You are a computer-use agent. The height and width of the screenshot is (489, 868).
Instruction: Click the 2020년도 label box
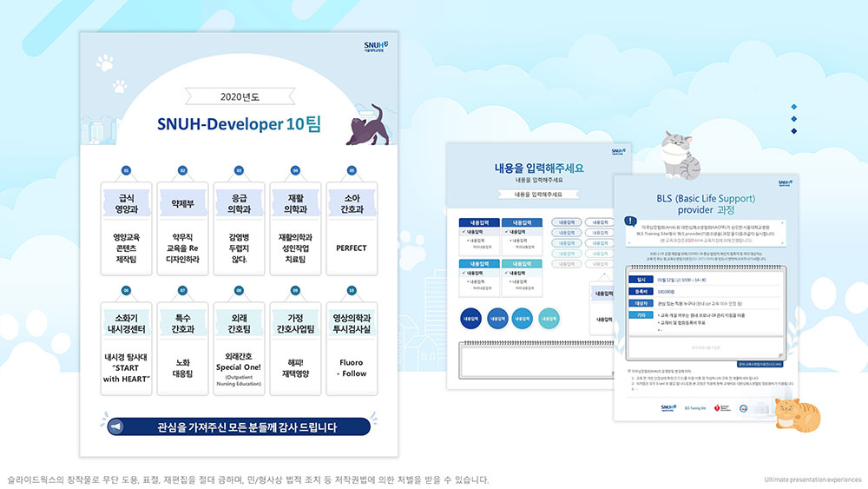[x=239, y=96]
